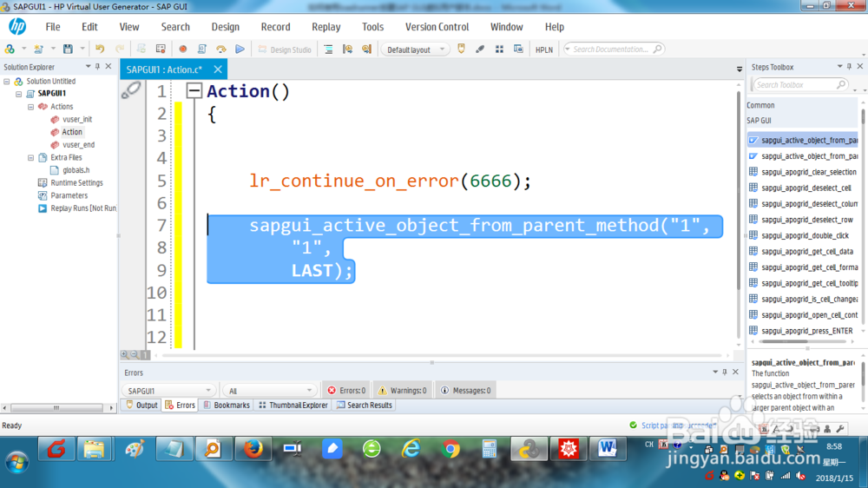The width and height of the screenshot is (868, 488).
Task: Click the add/open solution toolbar icon
Action: pyautogui.click(x=10, y=49)
